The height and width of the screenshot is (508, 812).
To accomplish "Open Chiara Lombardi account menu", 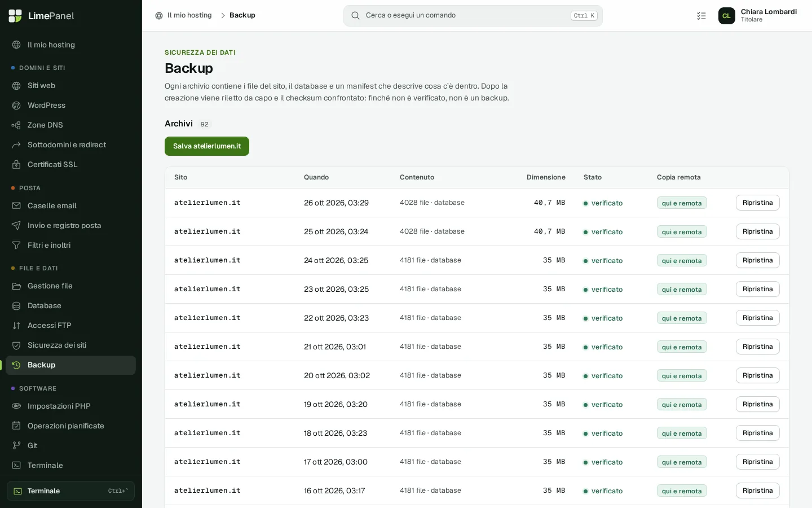I will tap(757, 16).
